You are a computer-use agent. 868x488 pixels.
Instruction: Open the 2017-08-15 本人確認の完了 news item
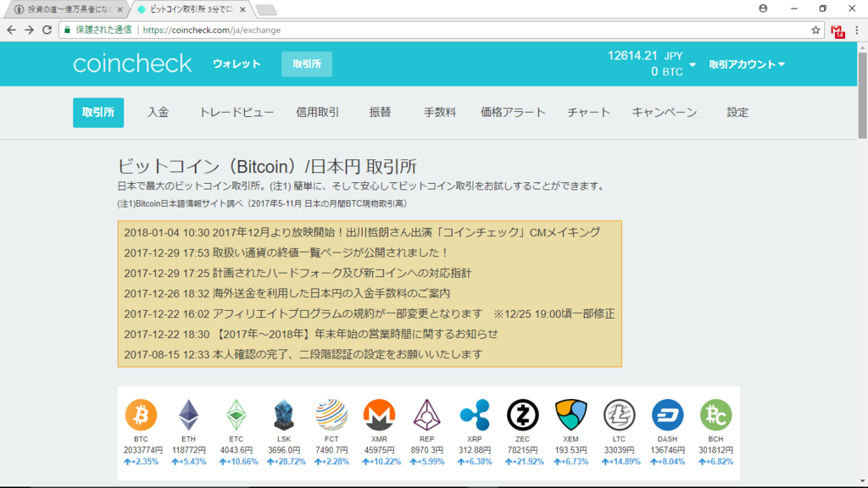tap(303, 355)
